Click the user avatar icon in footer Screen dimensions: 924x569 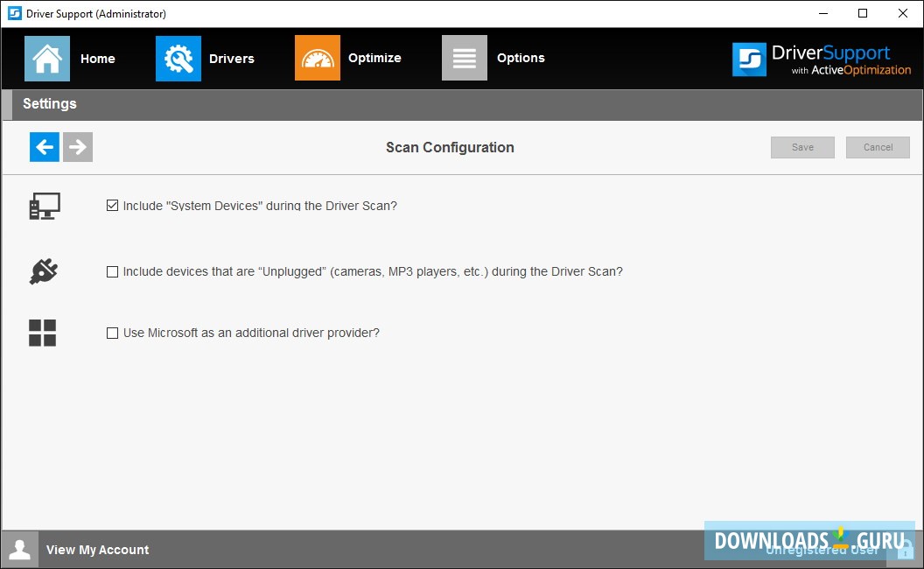(x=20, y=550)
